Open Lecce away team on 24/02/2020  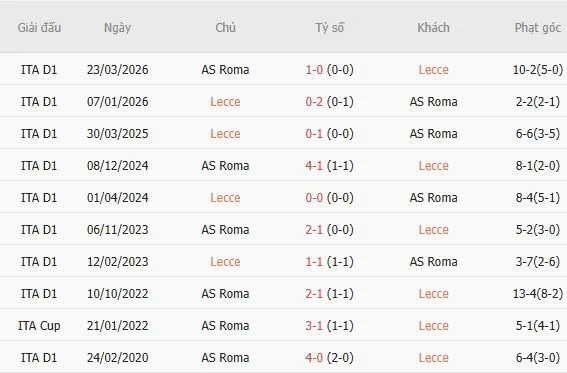pos(433,358)
